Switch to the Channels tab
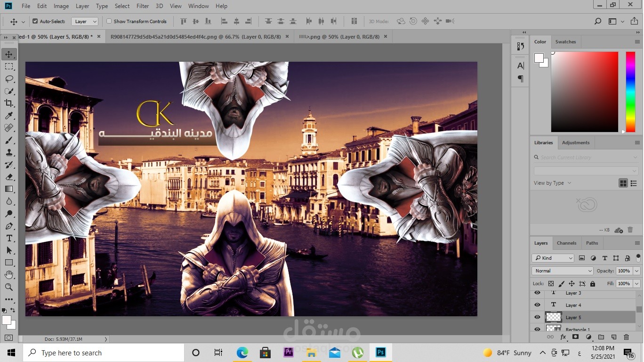This screenshot has width=644, height=362. [x=566, y=243]
